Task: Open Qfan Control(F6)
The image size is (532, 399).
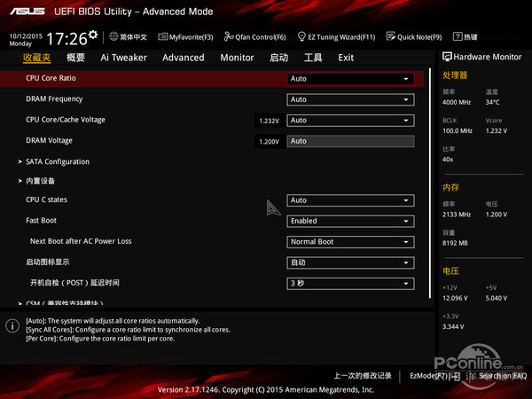Action: tap(254, 37)
